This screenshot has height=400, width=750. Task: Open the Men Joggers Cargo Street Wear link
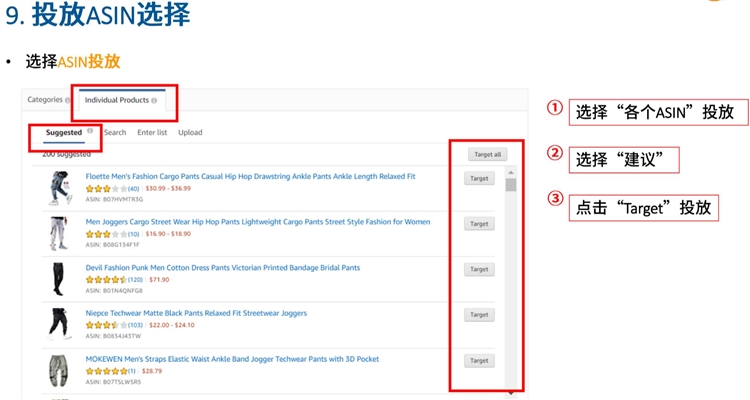point(258,222)
